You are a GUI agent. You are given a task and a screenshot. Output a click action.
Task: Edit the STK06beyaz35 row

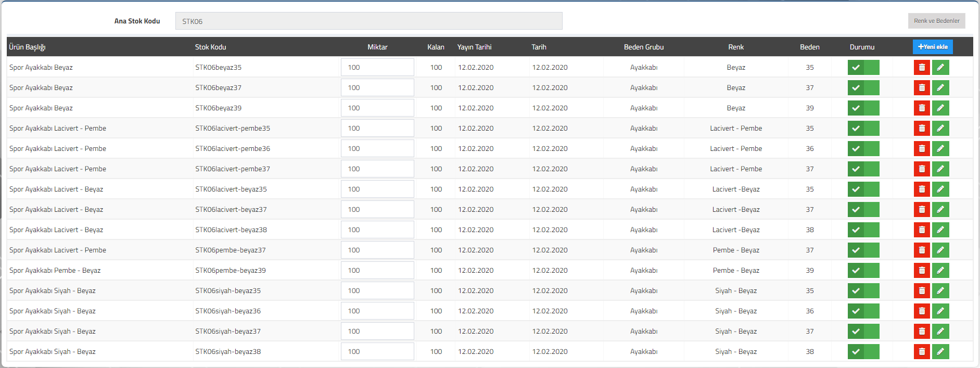click(x=940, y=68)
